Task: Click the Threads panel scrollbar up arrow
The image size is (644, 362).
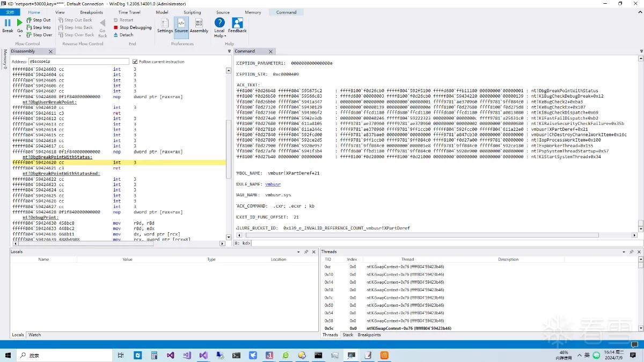Action: [640, 260]
